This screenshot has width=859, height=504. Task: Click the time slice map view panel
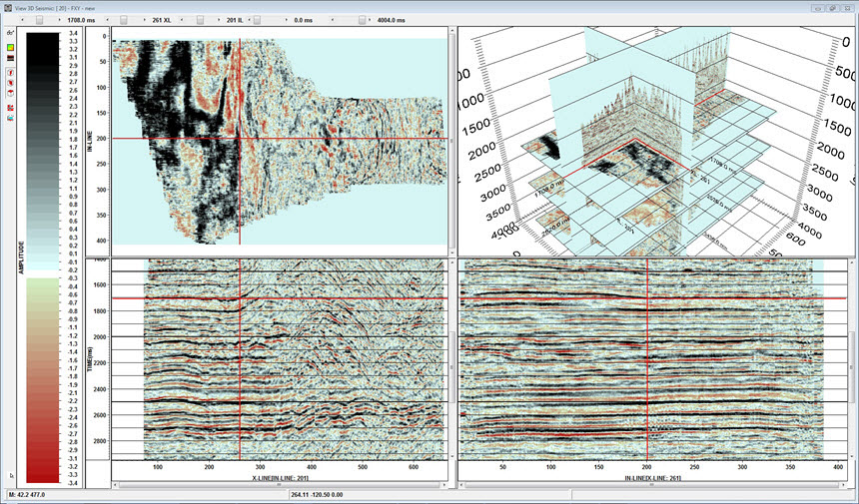click(280, 140)
